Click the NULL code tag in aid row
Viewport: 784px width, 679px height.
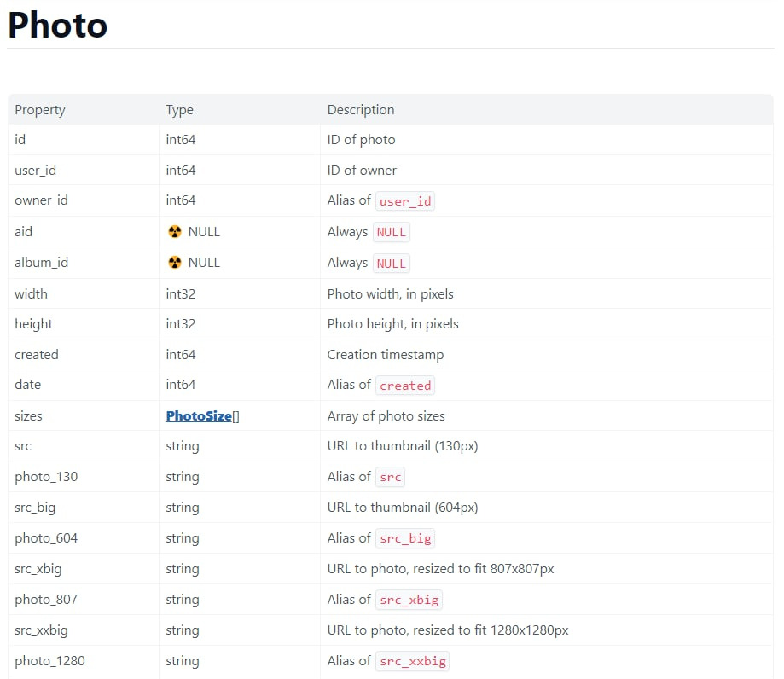(392, 232)
